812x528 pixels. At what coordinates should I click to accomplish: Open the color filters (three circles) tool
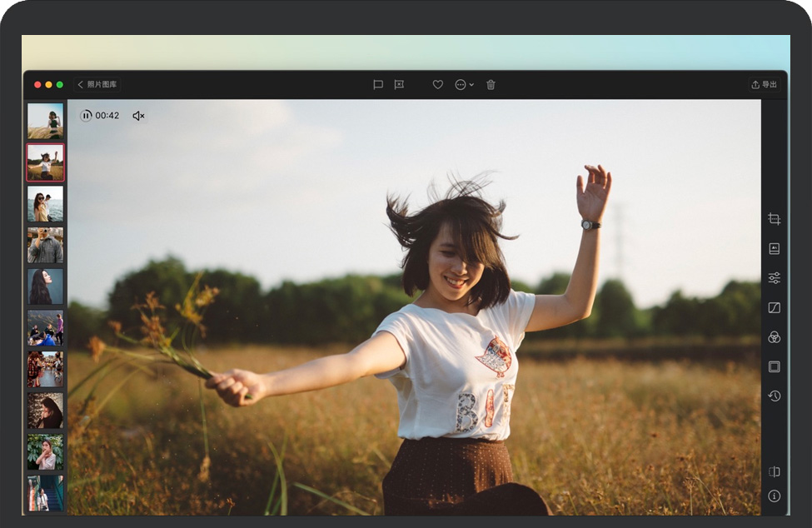point(774,337)
